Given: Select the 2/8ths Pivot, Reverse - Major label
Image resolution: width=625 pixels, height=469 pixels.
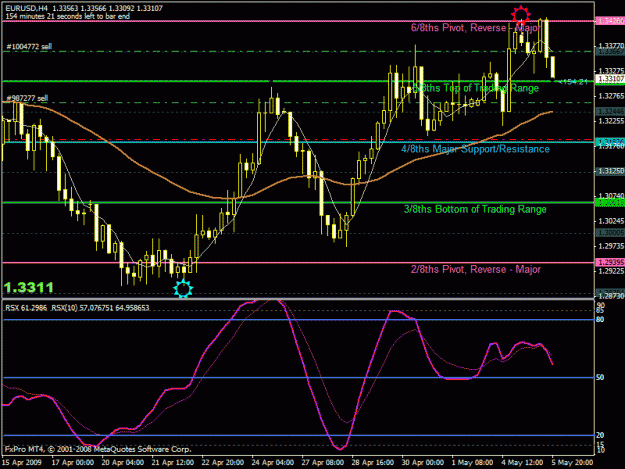Looking at the screenshot, I should coord(476,269).
